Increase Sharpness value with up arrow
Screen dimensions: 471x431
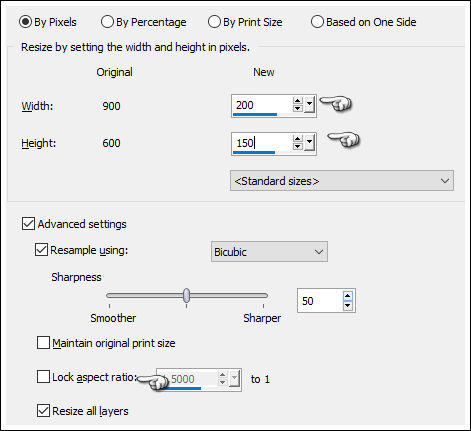tap(348, 296)
